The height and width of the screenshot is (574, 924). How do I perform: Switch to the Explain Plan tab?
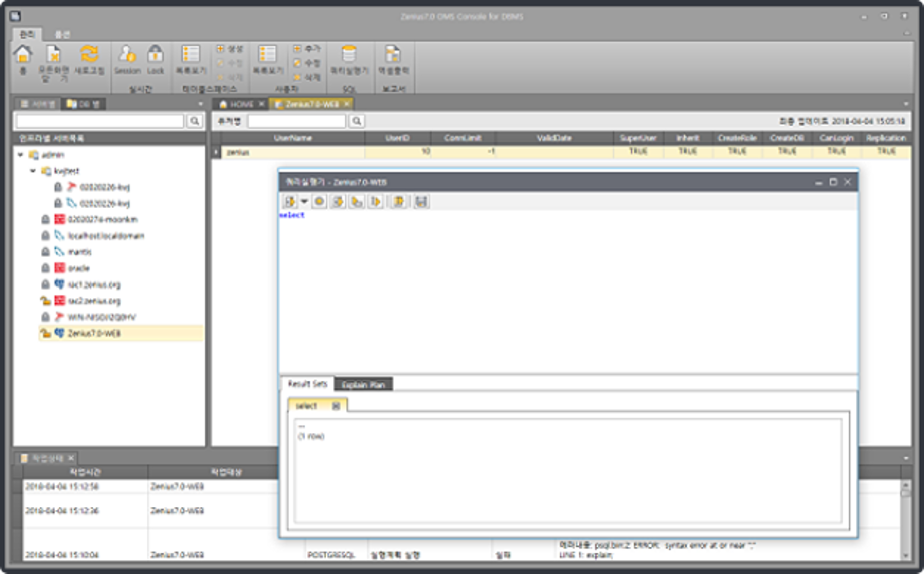coord(363,384)
